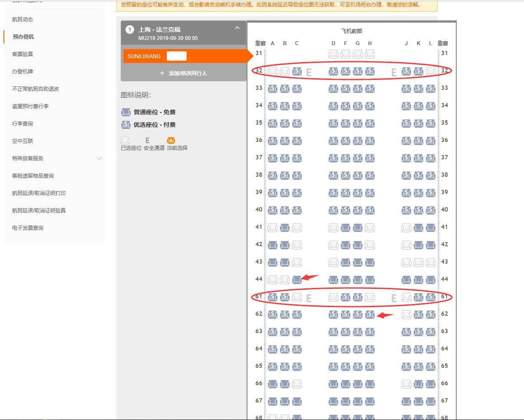Click 添加/修改同行人 button
The image size is (524, 420).
[183, 73]
